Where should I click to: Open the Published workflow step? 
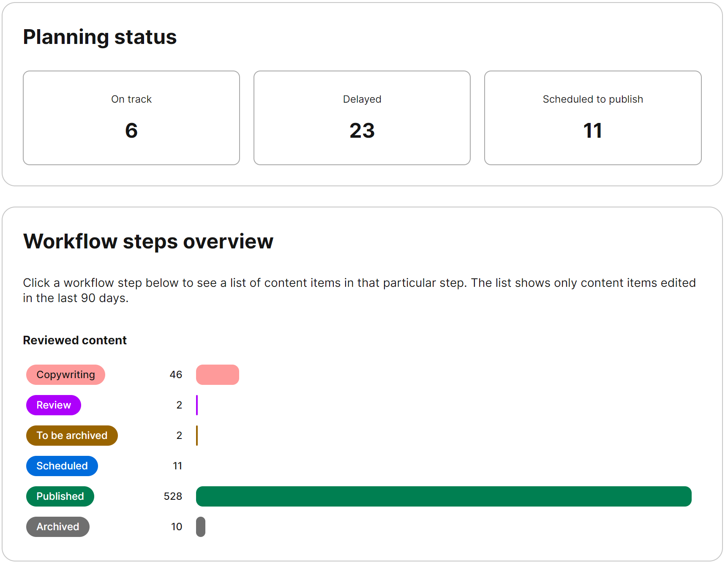tap(60, 496)
